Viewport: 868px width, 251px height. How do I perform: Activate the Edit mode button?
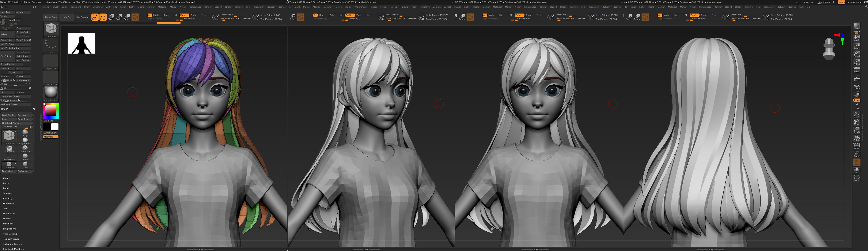[95, 17]
